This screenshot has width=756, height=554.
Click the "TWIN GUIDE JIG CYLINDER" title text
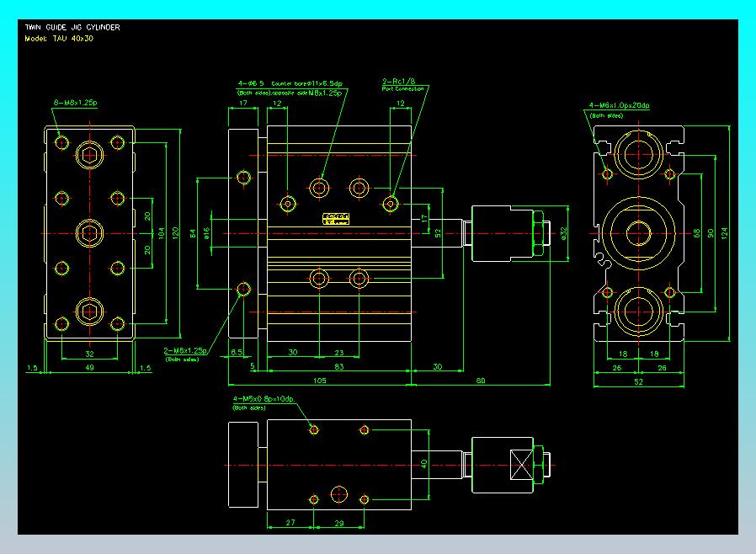pyautogui.click(x=72, y=28)
